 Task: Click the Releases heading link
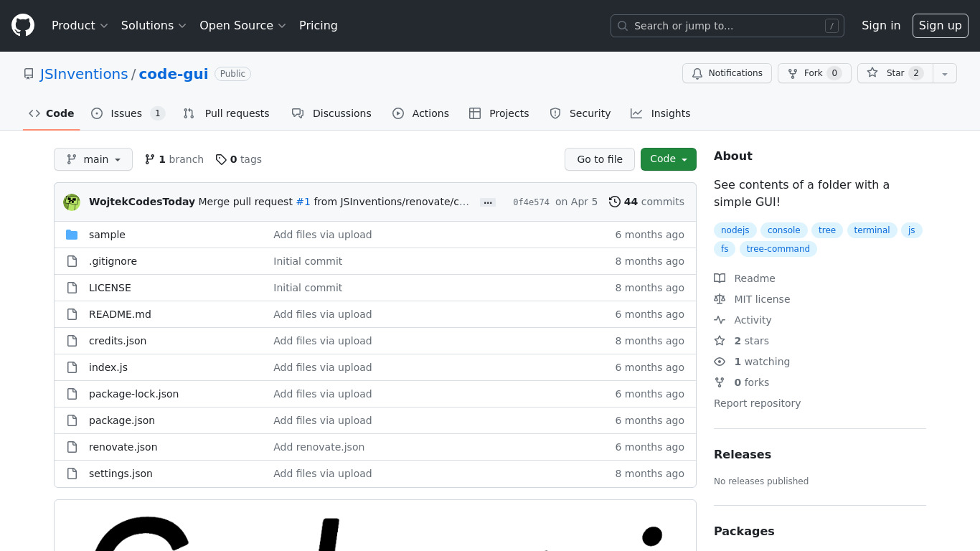pos(743,454)
